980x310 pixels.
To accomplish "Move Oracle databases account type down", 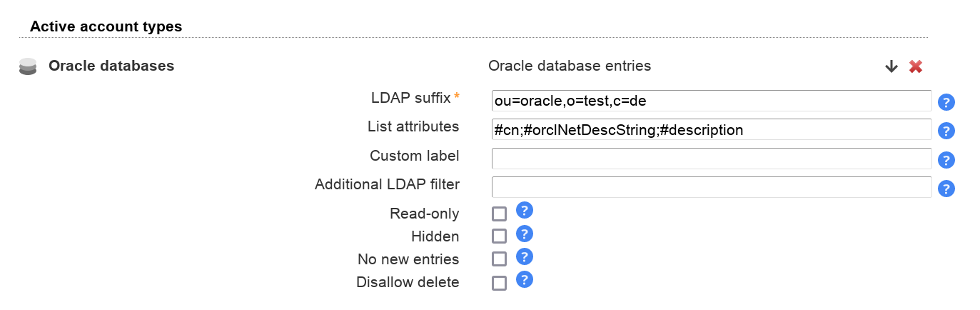I will 891,66.
